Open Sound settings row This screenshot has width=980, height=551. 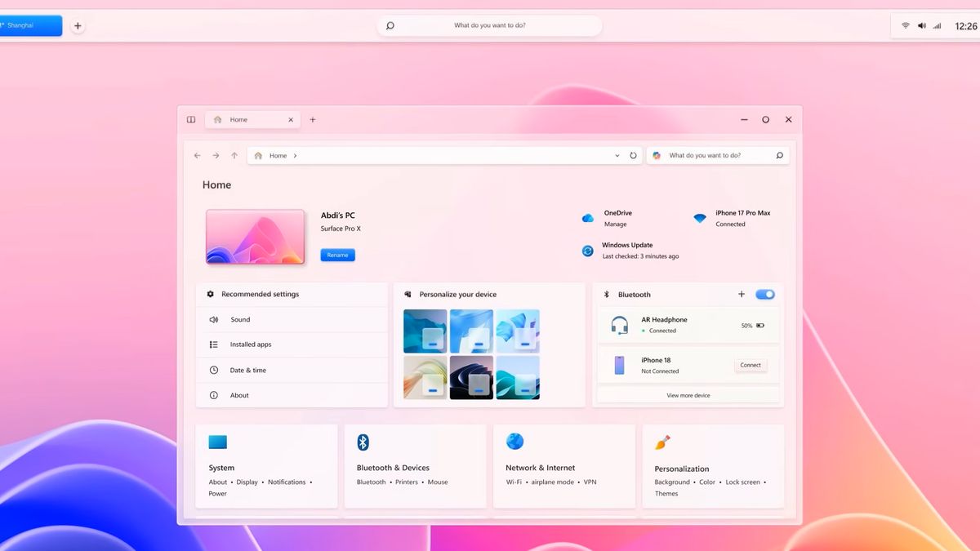coord(292,320)
